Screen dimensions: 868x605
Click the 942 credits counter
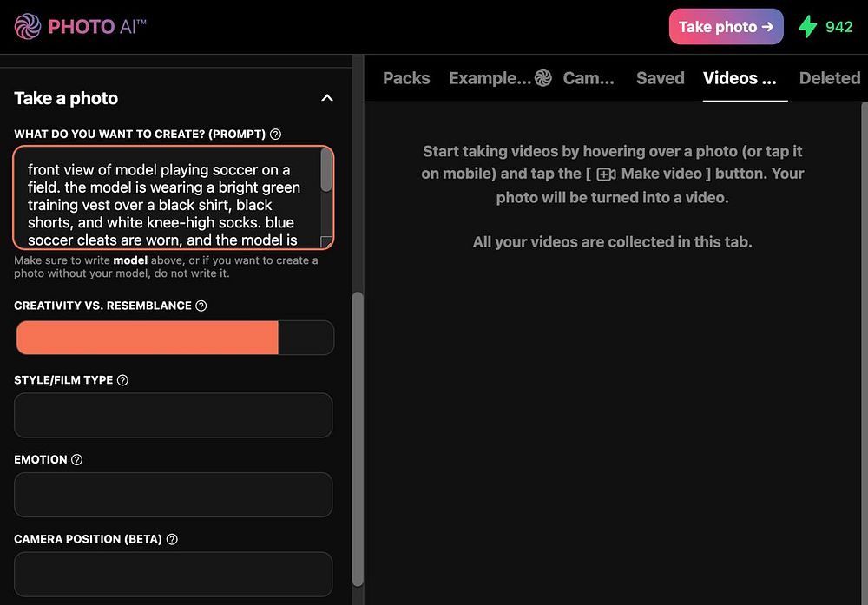(x=838, y=27)
